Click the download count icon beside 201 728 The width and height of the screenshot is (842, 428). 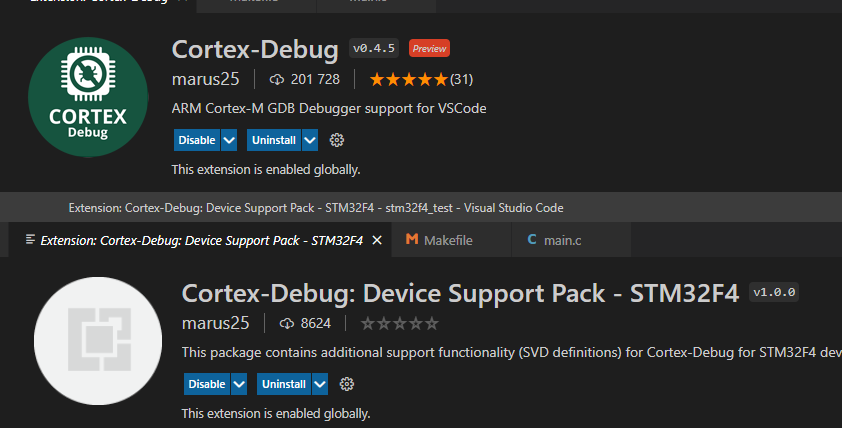tap(277, 79)
